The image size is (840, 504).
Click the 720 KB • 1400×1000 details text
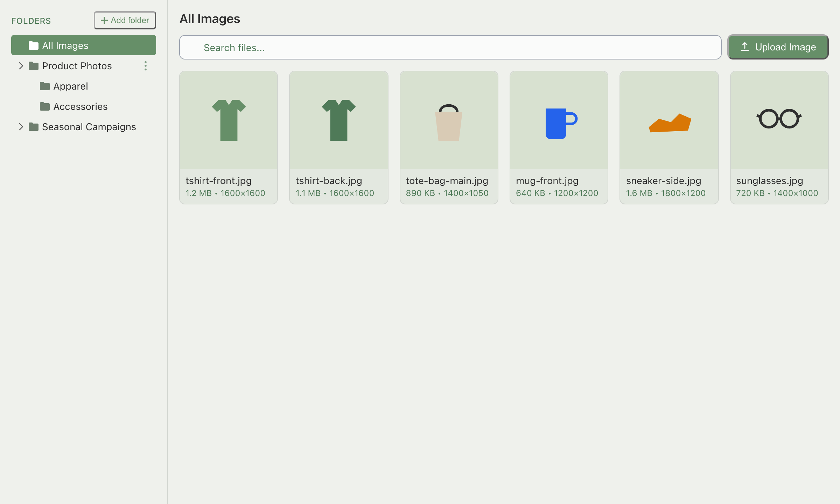(x=777, y=193)
